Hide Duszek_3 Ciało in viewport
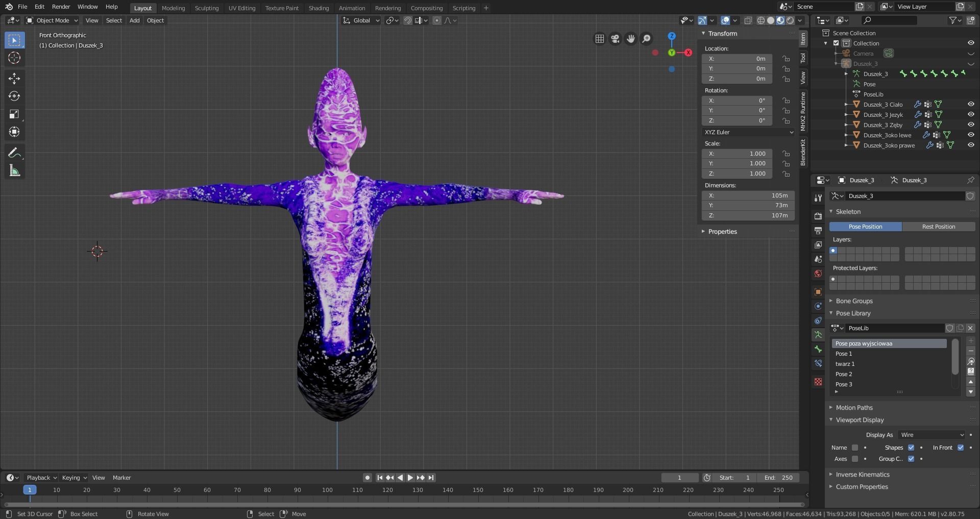The image size is (980, 519). pos(971,105)
